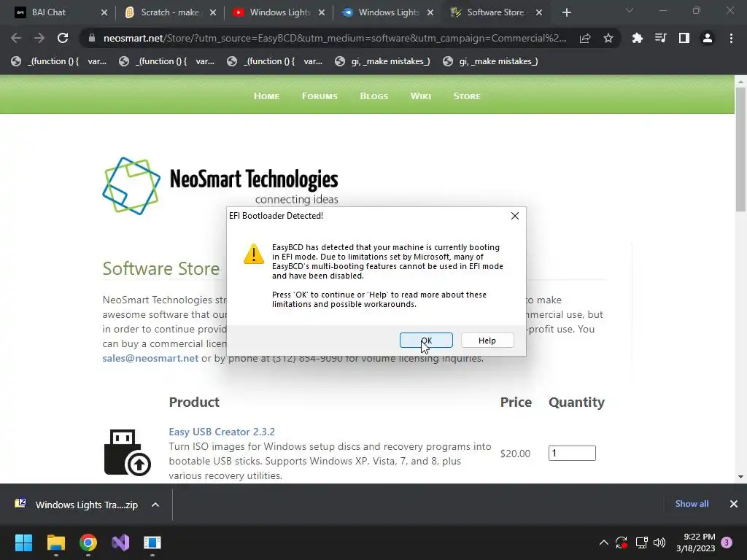
Task: Open a new browser tab
Action: tap(566, 12)
